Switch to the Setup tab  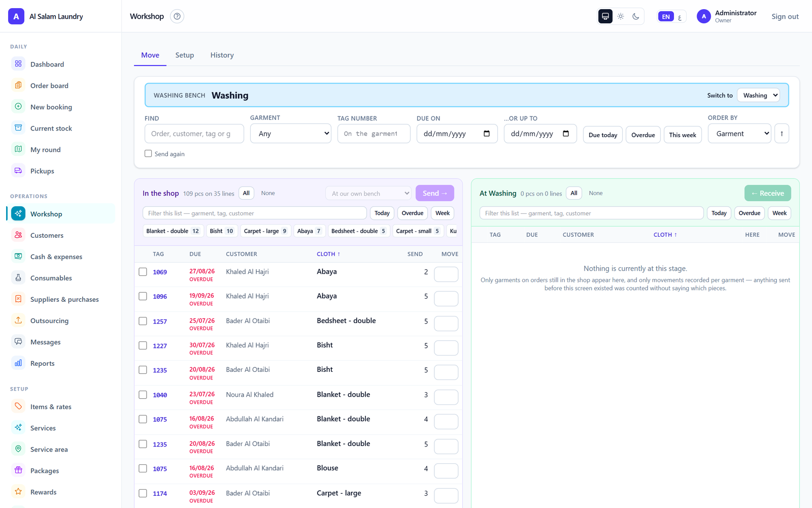185,55
